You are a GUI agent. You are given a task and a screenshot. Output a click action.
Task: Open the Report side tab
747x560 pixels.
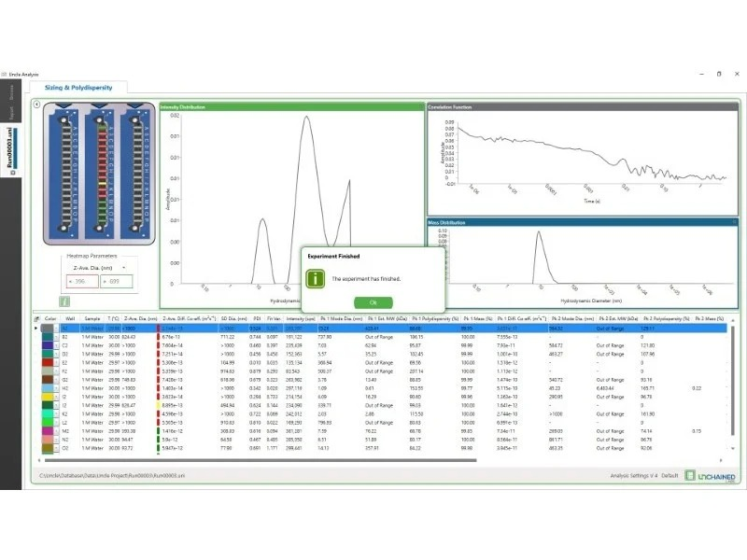point(10,113)
